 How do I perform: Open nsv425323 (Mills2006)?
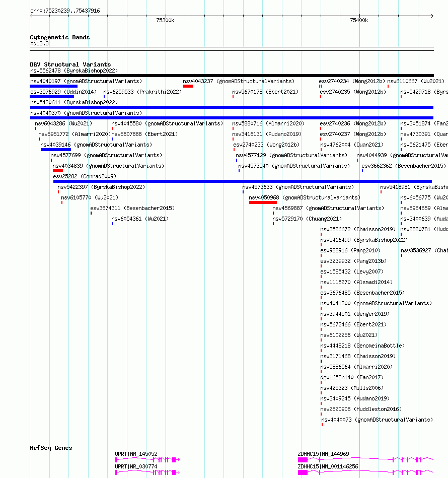pyautogui.click(x=352, y=388)
